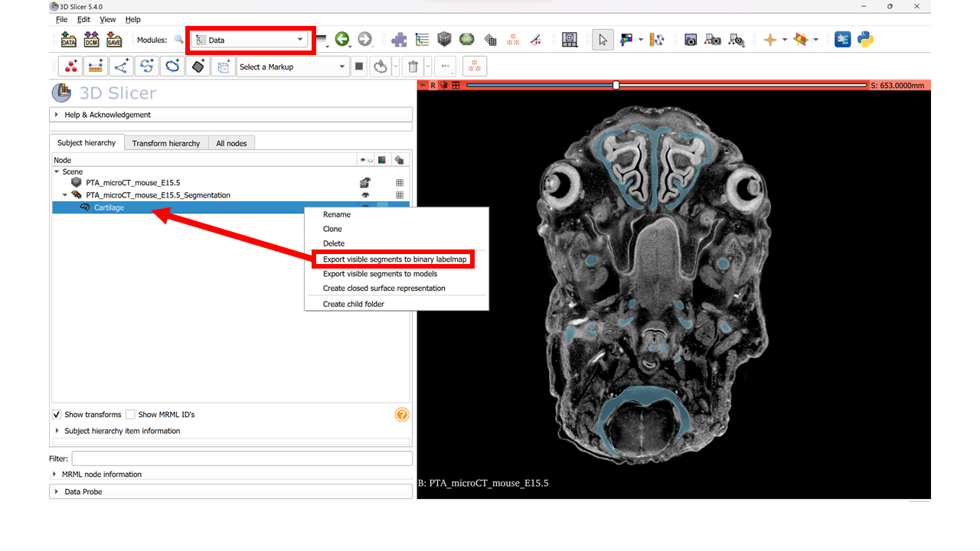Click the grey next-module forward arrow
Image resolution: width=980 pixels, height=551 pixels.
tap(364, 39)
